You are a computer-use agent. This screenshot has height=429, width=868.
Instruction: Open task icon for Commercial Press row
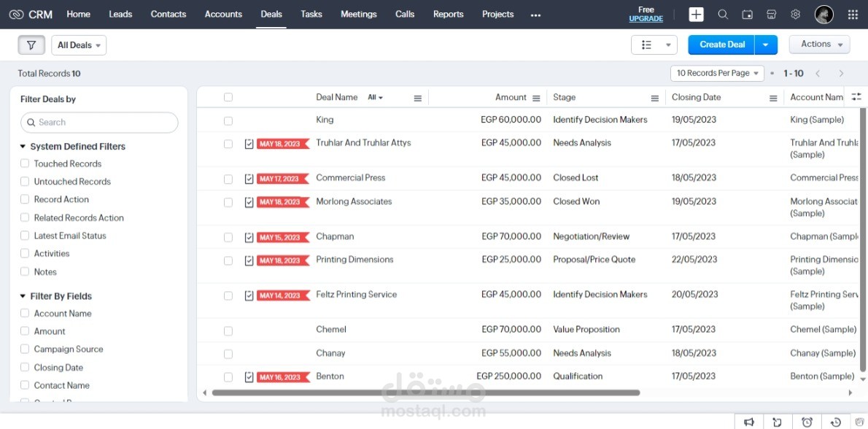coord(249,179)
